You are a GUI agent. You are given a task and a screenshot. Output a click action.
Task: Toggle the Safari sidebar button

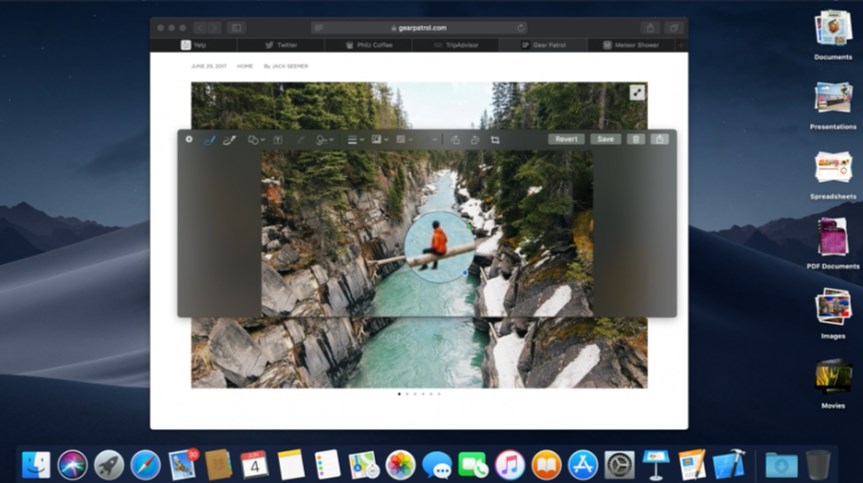click(236, 28)
